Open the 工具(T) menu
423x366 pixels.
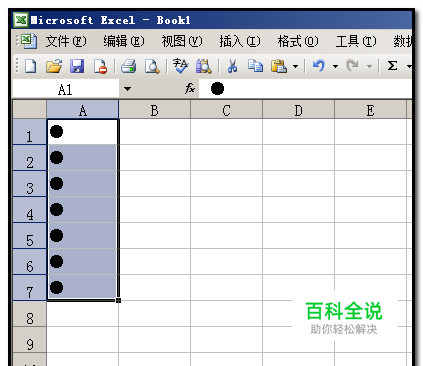tap(356, 41)
